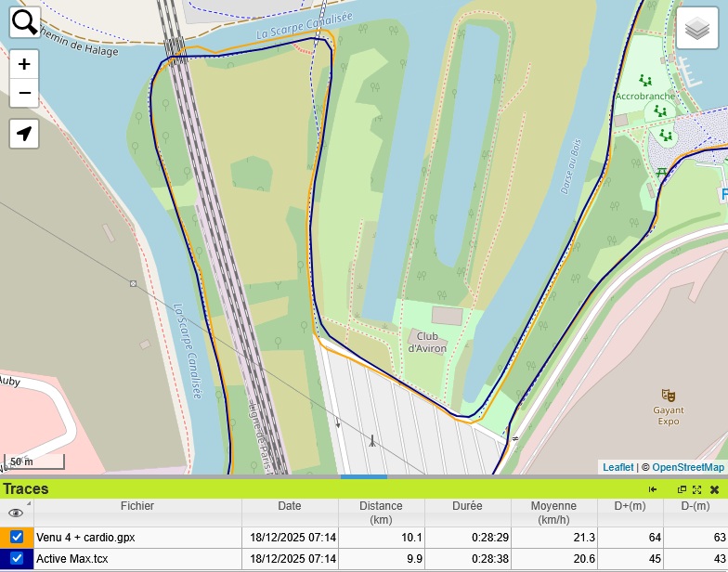The width and height of the screenshot is (728, 572).
Task: Sort traces by Date column
Action: [290, 506]
